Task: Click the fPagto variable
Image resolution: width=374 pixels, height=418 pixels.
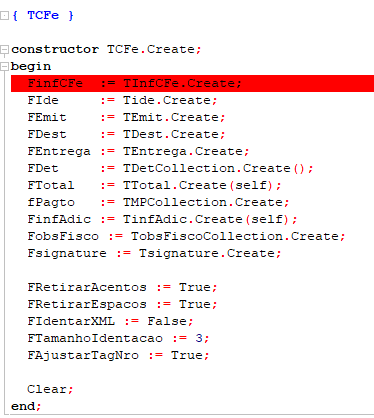Action: pos(51,202)
